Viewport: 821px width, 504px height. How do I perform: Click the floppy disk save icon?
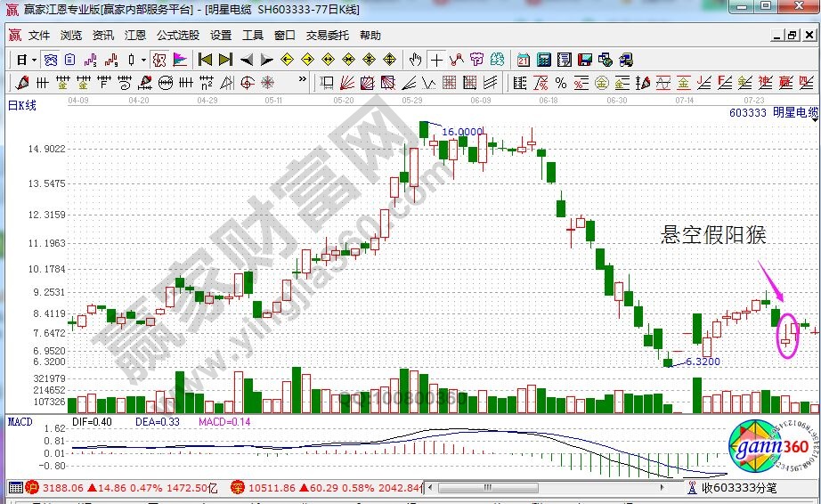pyautogui.click(x=584, y=61)
